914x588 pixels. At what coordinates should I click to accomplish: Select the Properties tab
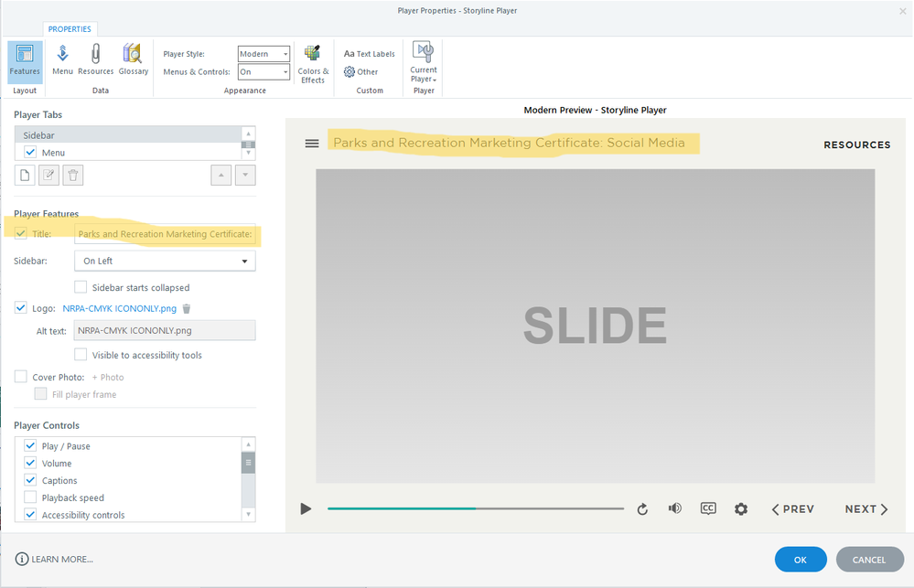coord(70,29)
